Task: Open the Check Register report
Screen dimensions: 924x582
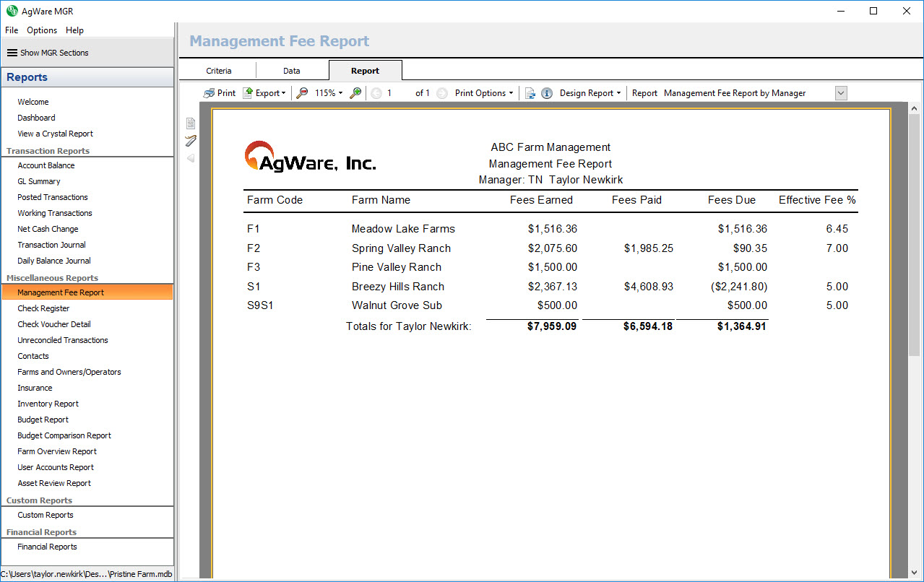Action: click(x=43, y=308)
